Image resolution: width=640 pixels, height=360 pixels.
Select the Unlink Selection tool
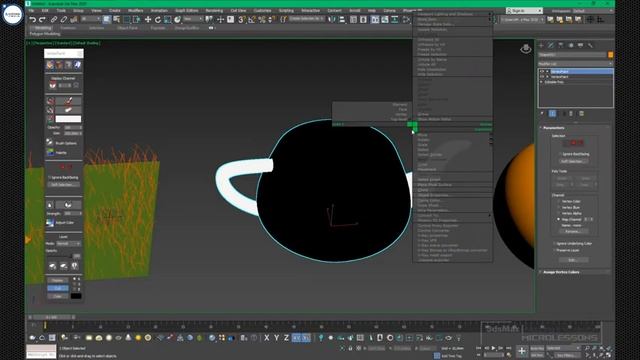point(64,20)
